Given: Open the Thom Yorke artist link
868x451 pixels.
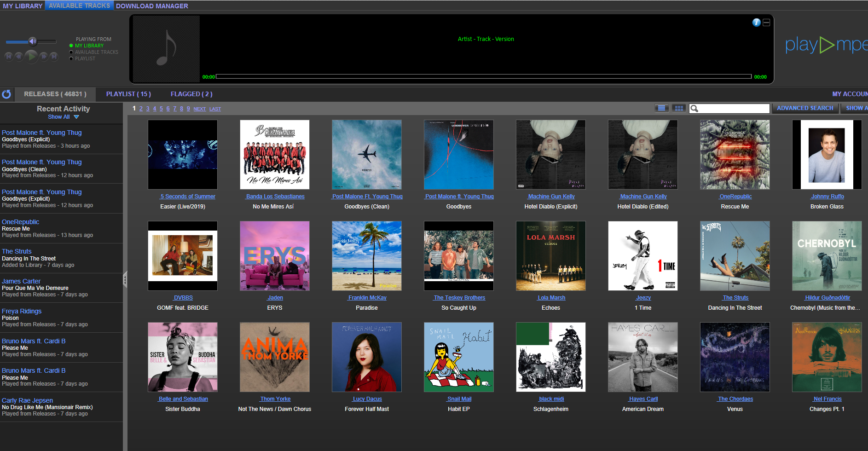Looking at the screenshot, I should click(275, 399).
